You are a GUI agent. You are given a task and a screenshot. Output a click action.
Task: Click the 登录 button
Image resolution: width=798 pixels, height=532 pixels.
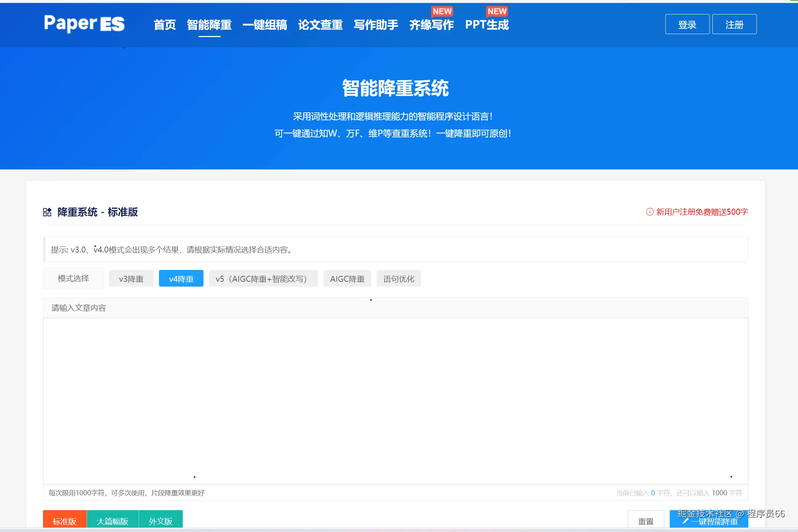(687, 24)
